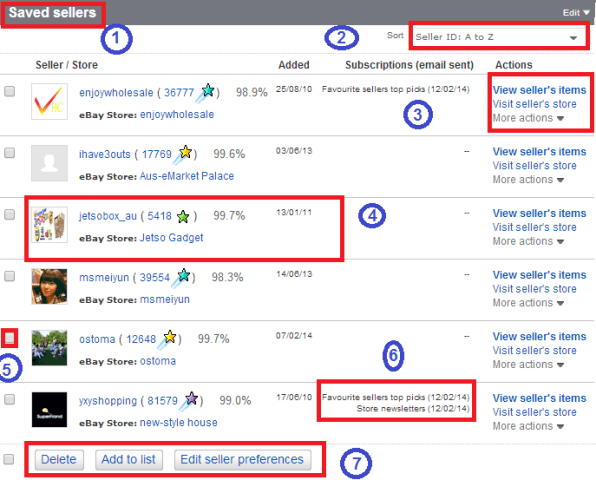Open the Edit menu in the header
The height and width of the screenshot is (480, 596).
576,13
